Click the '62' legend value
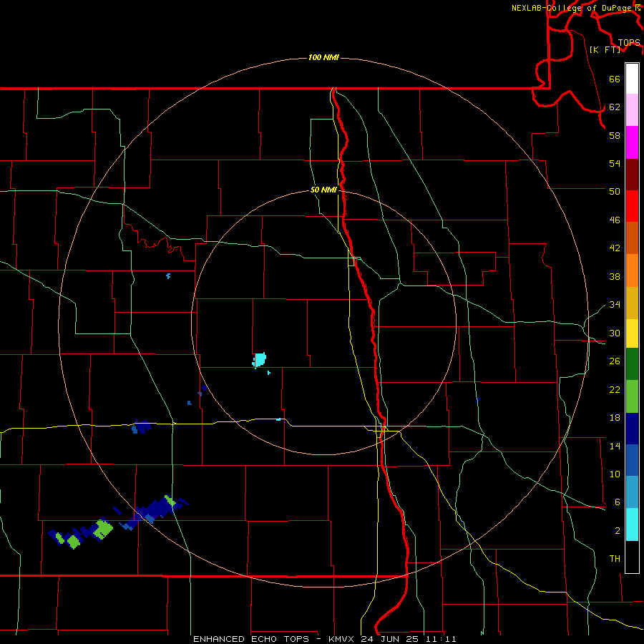 (615, 107)
